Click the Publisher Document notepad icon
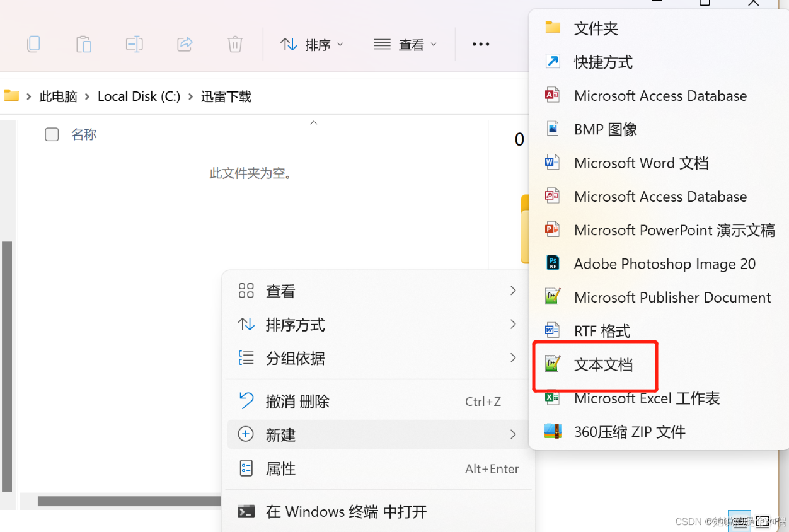The width and height of the screenshot is (789, 532). (x=553, y=297)
